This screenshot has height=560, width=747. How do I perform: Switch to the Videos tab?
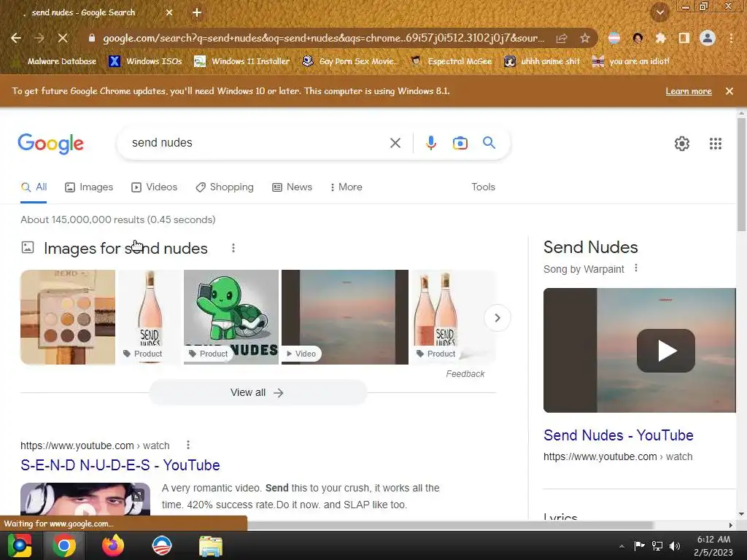155,187
